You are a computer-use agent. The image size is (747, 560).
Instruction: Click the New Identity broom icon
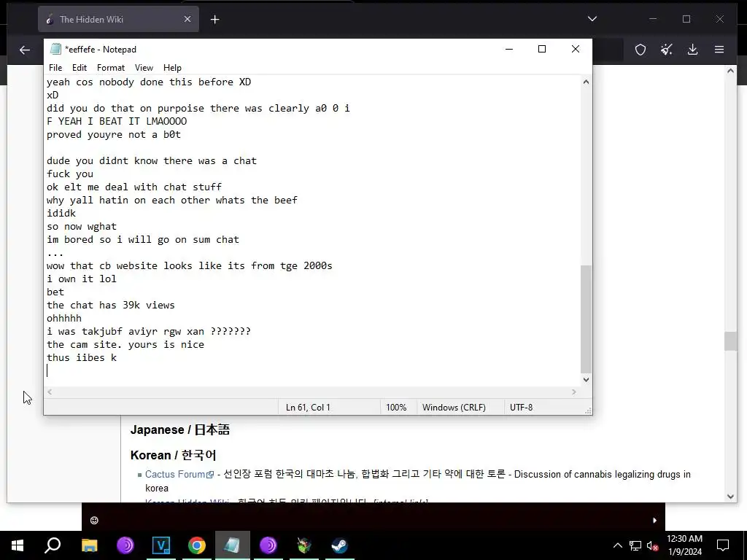667,50
